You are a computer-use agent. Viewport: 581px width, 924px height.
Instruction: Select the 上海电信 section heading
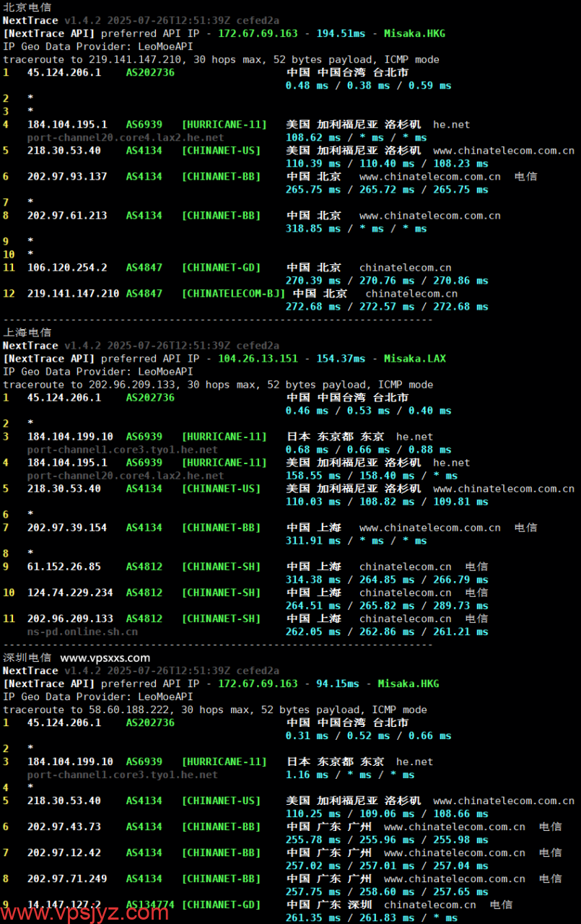click(x=27, y=333)
